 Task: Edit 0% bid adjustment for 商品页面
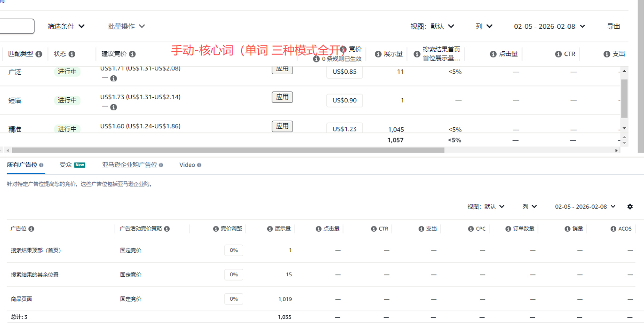[x=234, y=299]
